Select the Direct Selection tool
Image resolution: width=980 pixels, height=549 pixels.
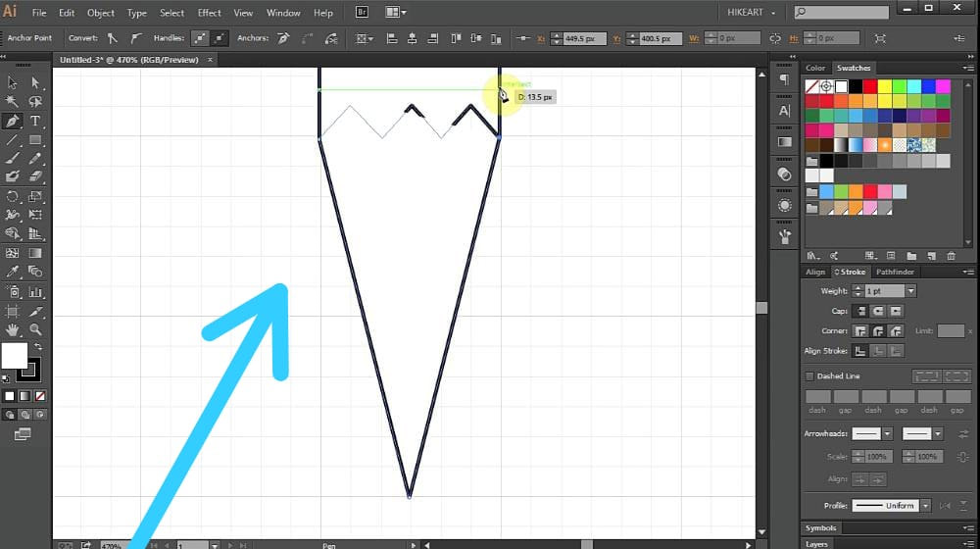tap(35, 82)
